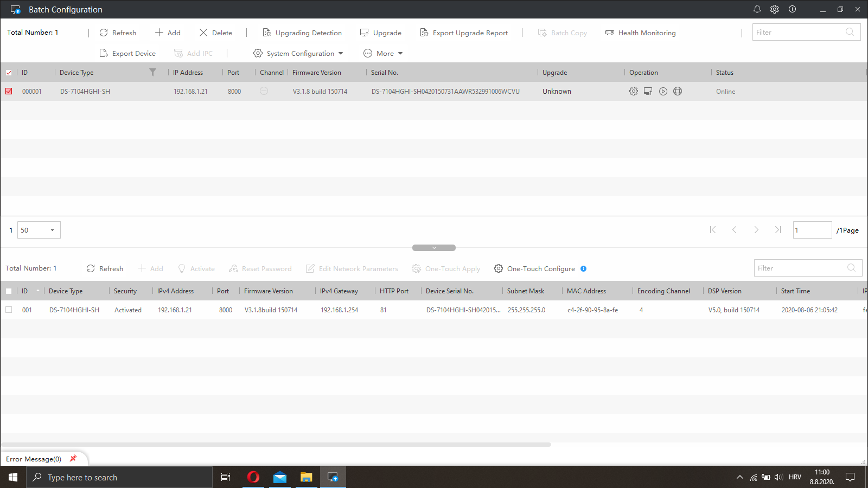Toggle the select-all checkbox in the upper table header
Screen dimensions: 868x488
click(x=9, y=73)
